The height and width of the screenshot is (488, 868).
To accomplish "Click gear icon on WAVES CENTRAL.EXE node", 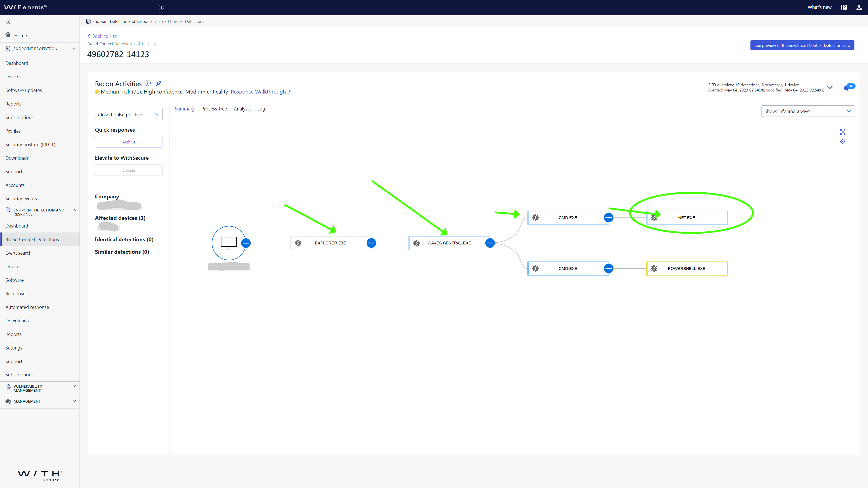I will coord(417,243).
